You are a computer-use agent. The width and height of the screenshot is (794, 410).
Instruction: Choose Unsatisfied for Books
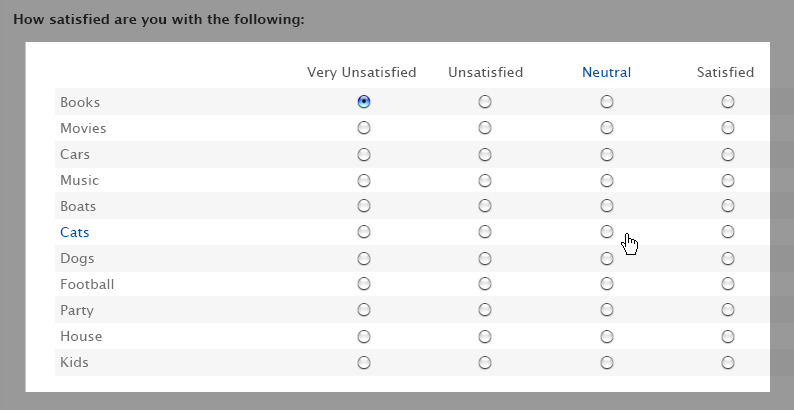(485, 102)
